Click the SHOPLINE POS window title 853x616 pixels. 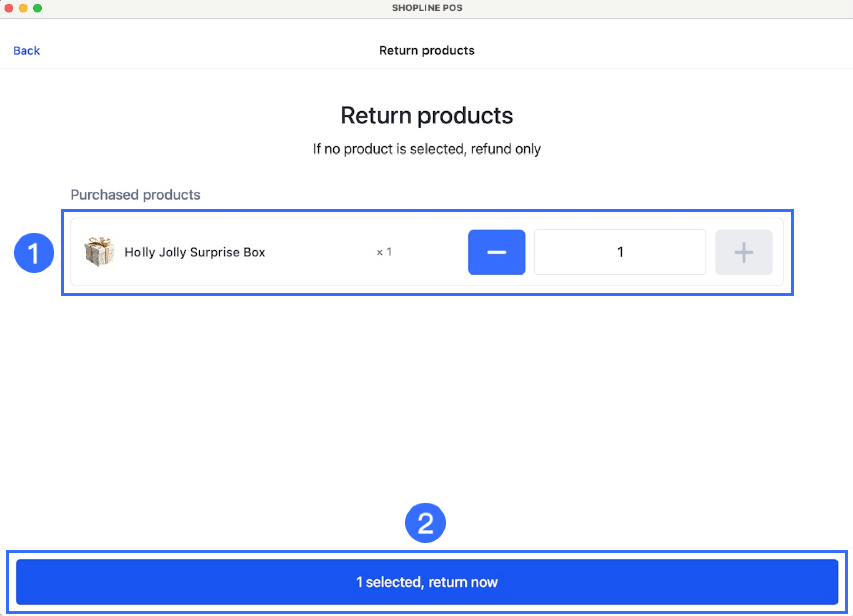[427, 8]
